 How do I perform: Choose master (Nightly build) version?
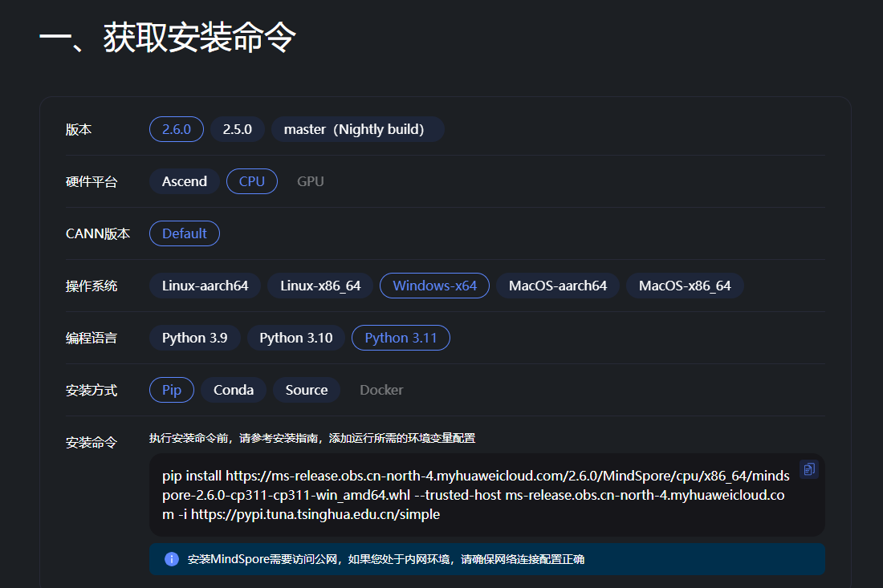[x=357, y=129]
